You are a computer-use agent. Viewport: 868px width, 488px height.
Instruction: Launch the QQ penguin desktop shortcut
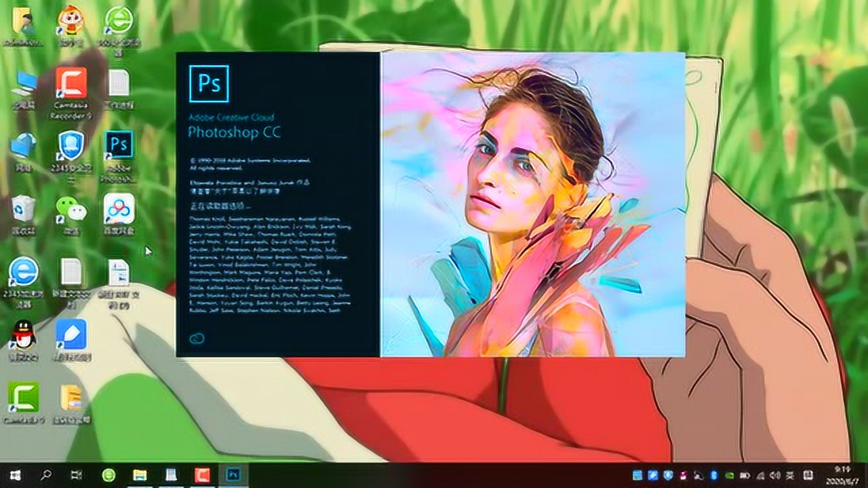tap(23, 339)
